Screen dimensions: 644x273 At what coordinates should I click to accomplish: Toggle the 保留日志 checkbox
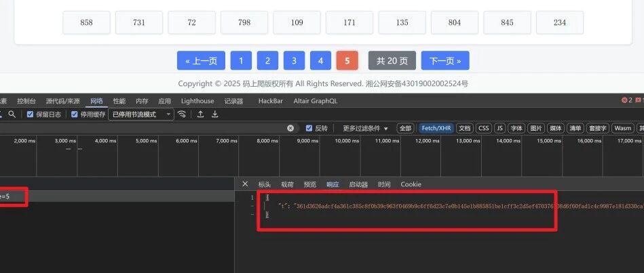pos(30,114)
